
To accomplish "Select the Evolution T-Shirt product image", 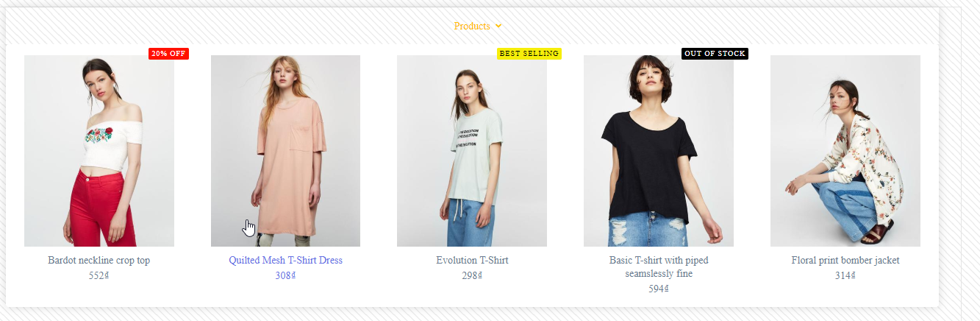I will tap(472, 151).
